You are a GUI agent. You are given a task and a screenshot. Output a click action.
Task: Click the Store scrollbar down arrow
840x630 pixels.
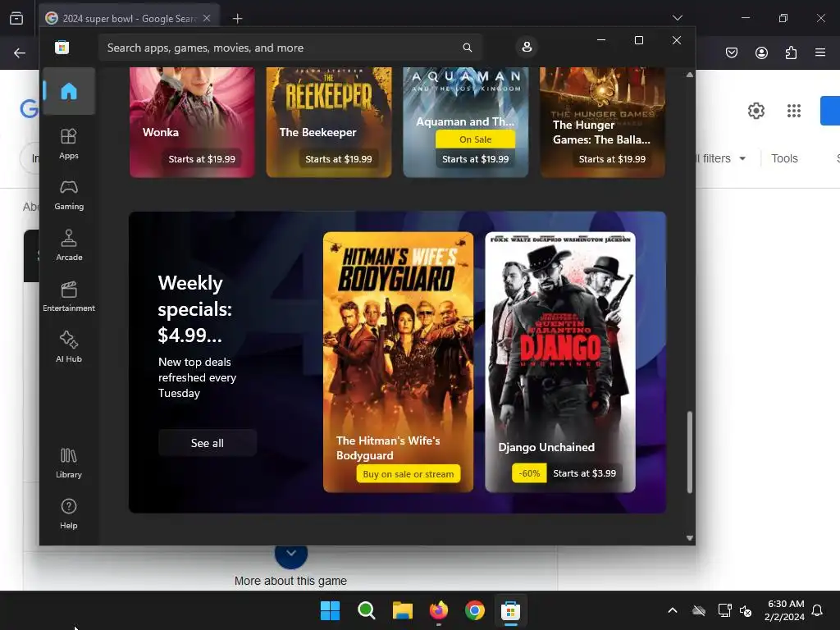(x=689, y=538)
